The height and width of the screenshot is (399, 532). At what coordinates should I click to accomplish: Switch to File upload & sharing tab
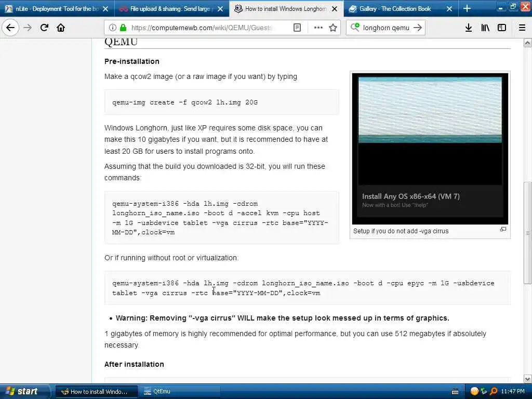pos(171,8)
